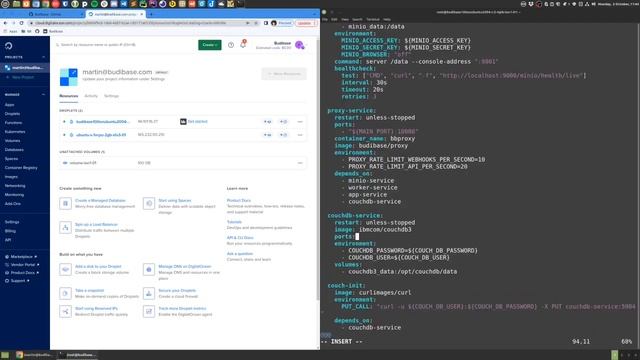This screenshot has width=640, height=360.
Task: Click the Create a Managed Database icon
Action: click(x=65, y=203)
